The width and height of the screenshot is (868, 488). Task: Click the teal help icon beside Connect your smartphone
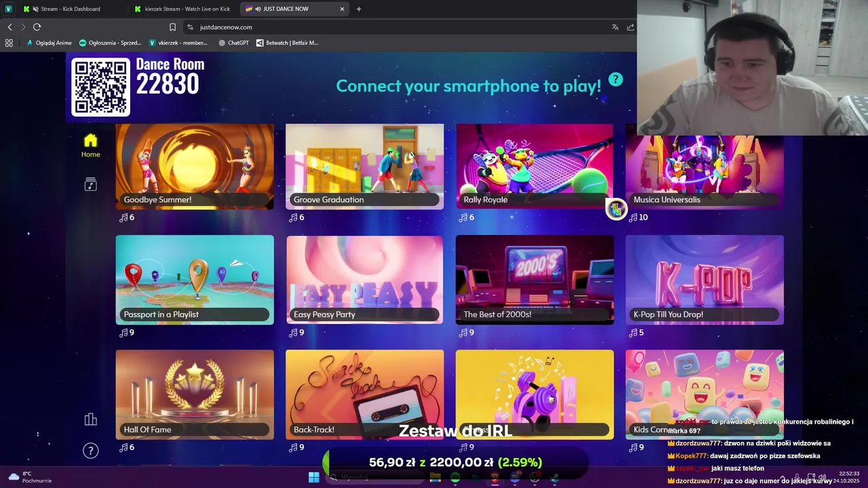(x=615, y=79)
